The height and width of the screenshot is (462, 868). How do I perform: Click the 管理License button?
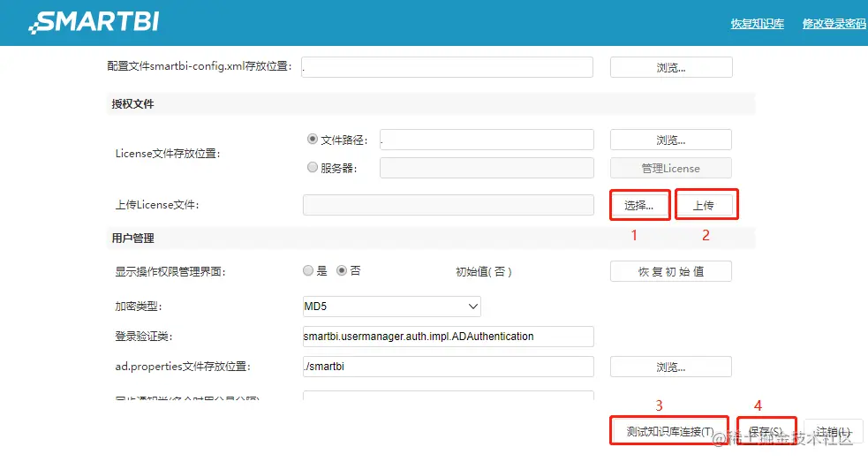(671, 168)
